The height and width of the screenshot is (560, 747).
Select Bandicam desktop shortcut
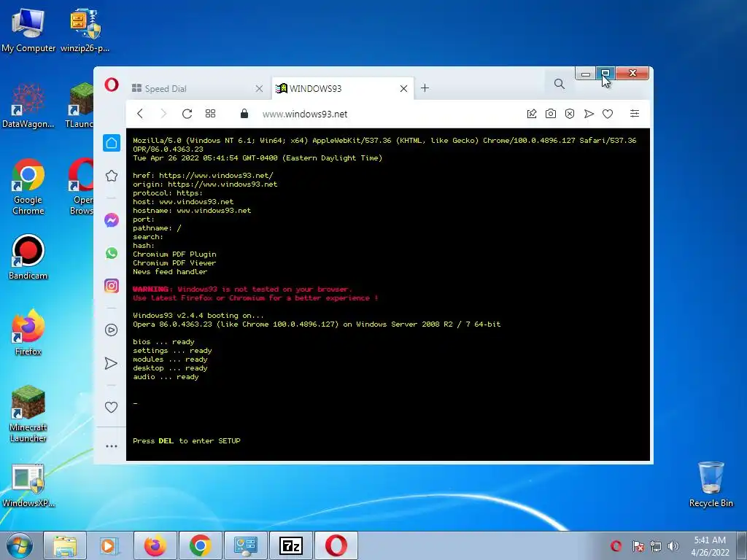coord(28,257)
